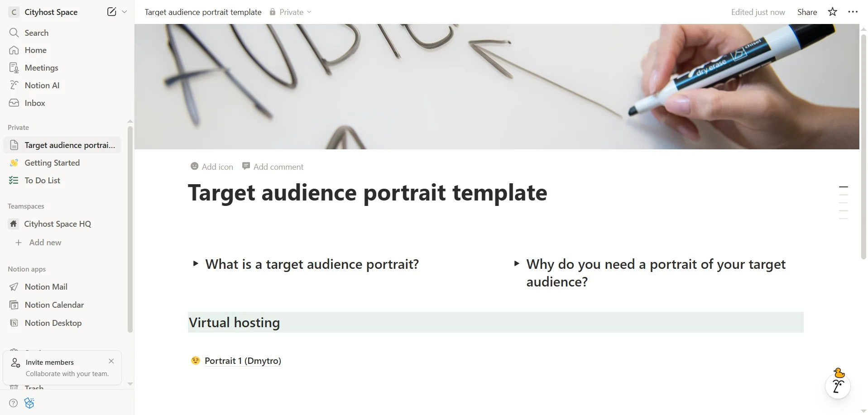Click the page vertical scrollbar thumb
The image size is (868, 415).
coord(863,145)
